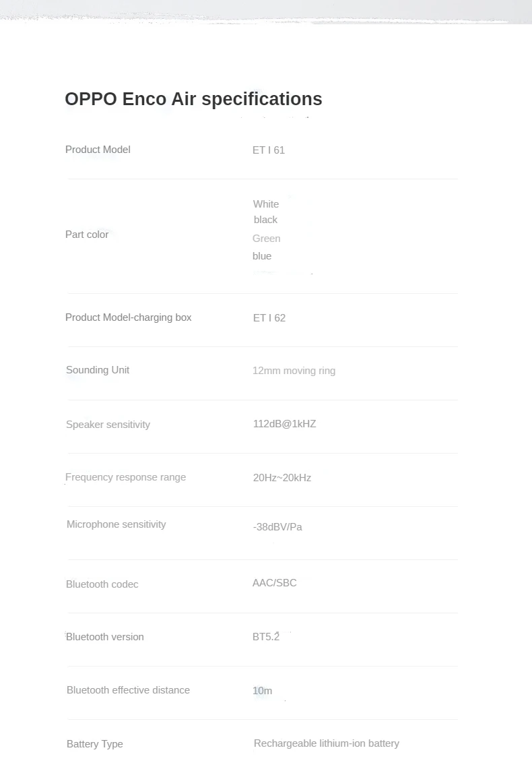This screenshot has width=532, height=769.
Task: Click the Bluetooth codec label
Action: point(102,584)
